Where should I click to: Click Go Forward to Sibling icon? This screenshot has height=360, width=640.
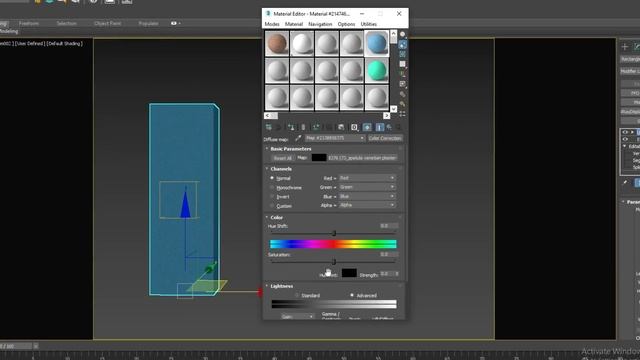click(398, 127)
